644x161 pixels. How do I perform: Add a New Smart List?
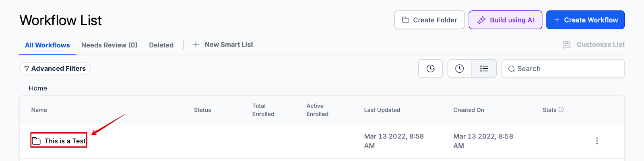(x=223, y=45)
